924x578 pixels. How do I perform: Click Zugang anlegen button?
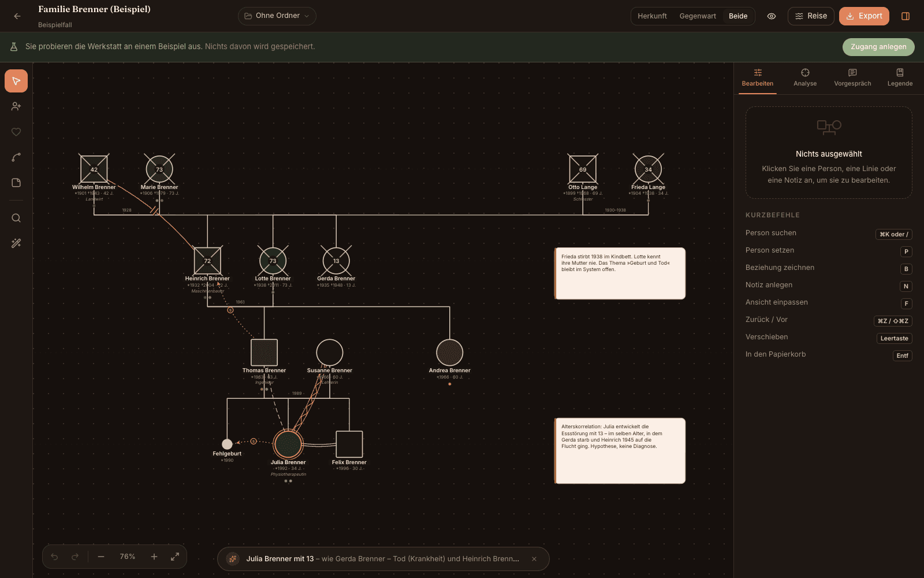(x=878, y=47)
